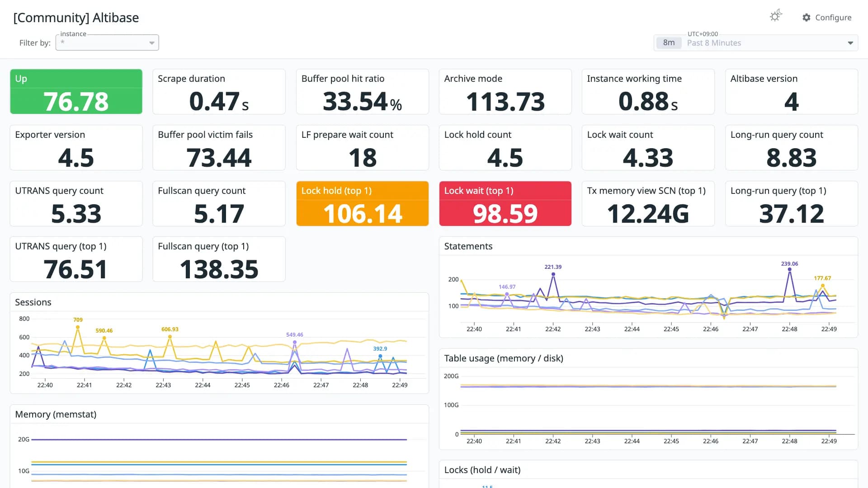Screen dimensions: 868x488
Task: Click the Memory (memstat) graph title
Action: [56, 414]
